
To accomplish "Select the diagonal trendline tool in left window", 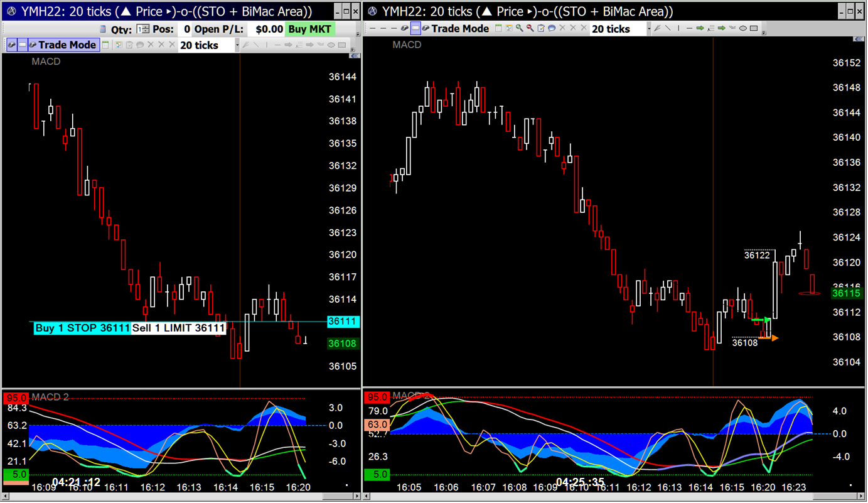I will (x=256, y=45).
